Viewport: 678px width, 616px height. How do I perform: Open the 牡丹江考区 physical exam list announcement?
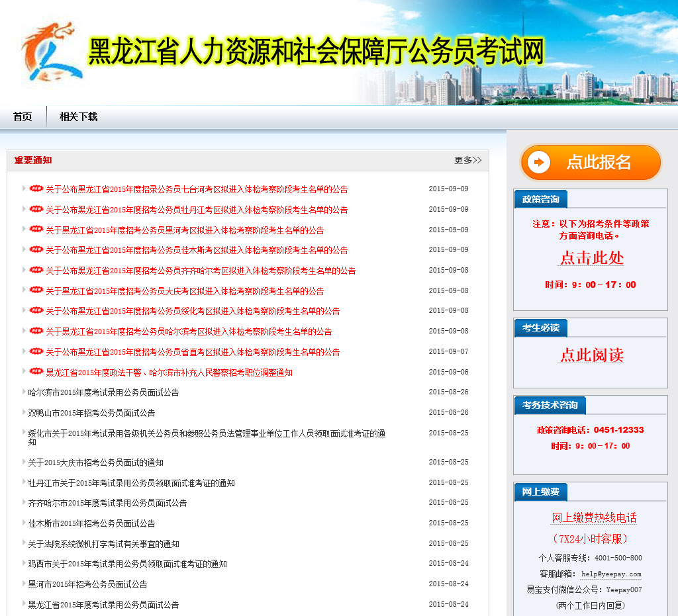pos(197,210)
